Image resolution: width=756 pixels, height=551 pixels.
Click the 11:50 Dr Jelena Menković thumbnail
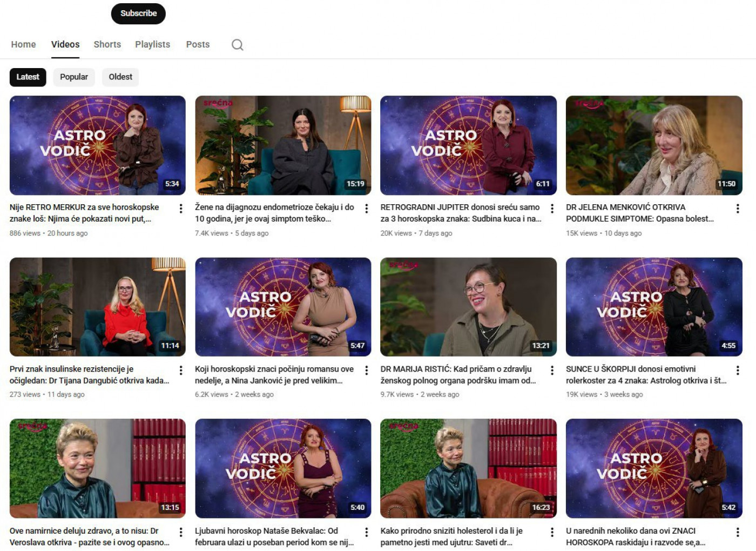click(x=654, y=145)
